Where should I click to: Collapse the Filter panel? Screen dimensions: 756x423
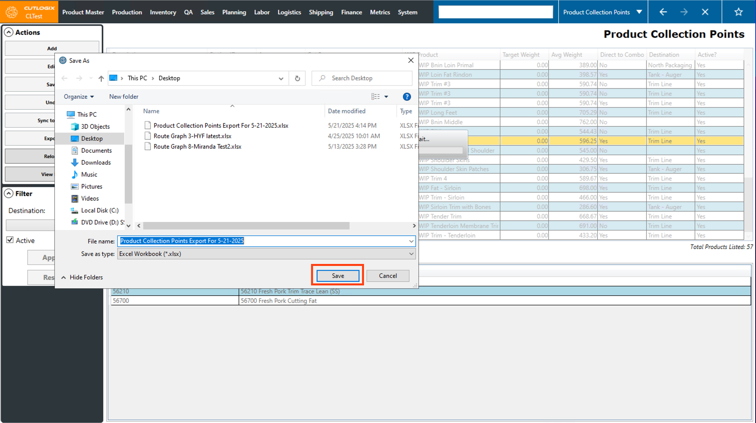[9, 194]
